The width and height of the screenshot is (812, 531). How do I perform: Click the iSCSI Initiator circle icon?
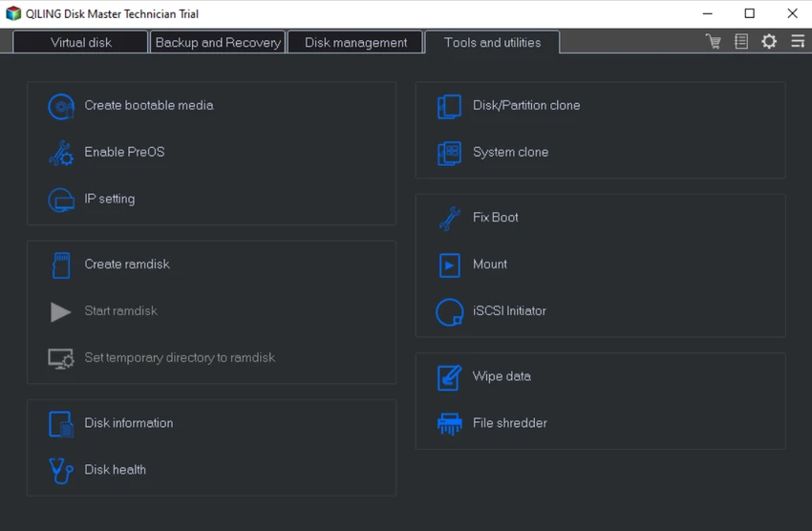click(450, 312)
